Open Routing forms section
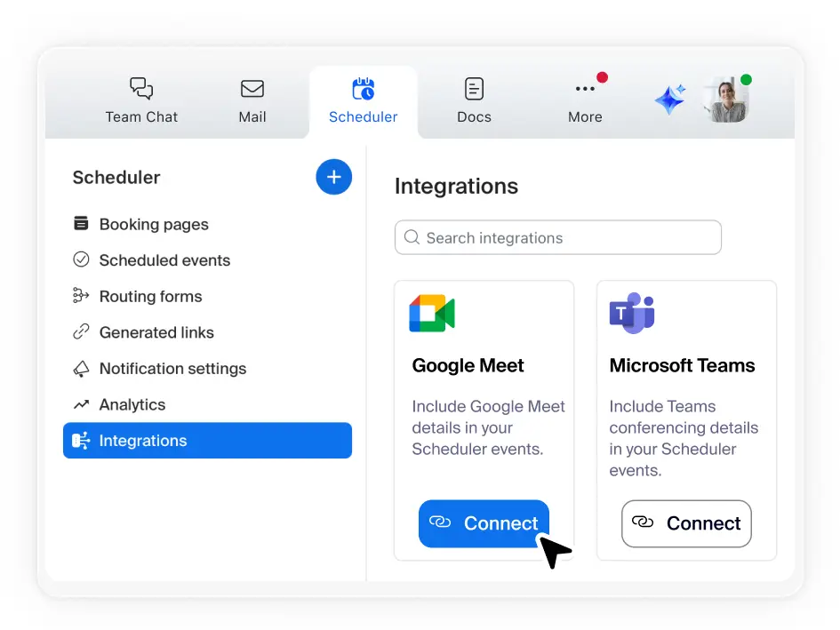This screenshot has width=840, height=630. (x=150, y=296)
